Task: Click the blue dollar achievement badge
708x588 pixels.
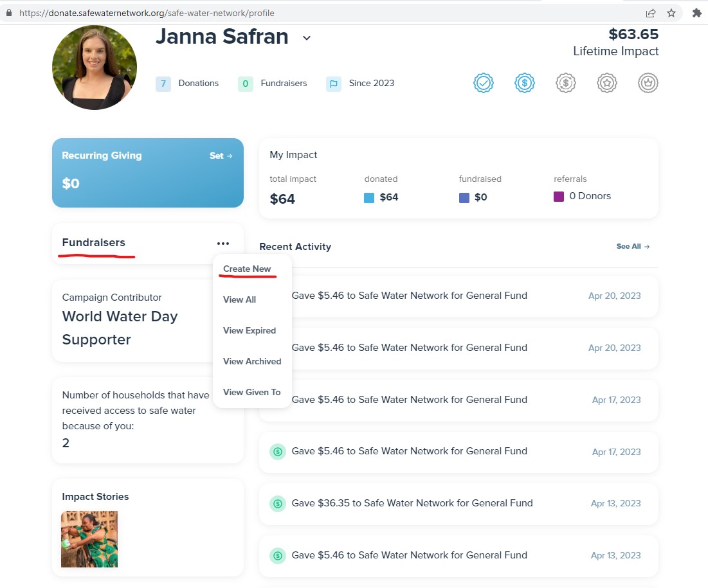Action: click(x=524, y=83)
